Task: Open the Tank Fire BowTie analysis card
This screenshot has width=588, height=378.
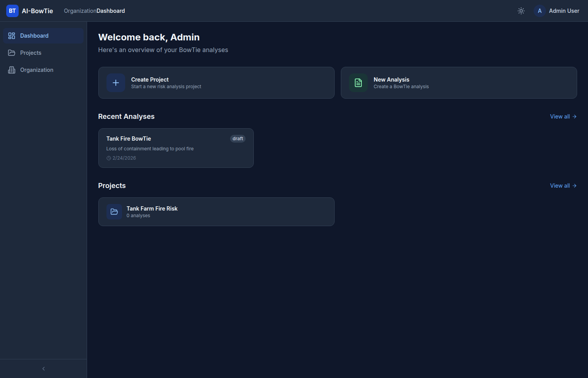Action: (x=176, y=148)
